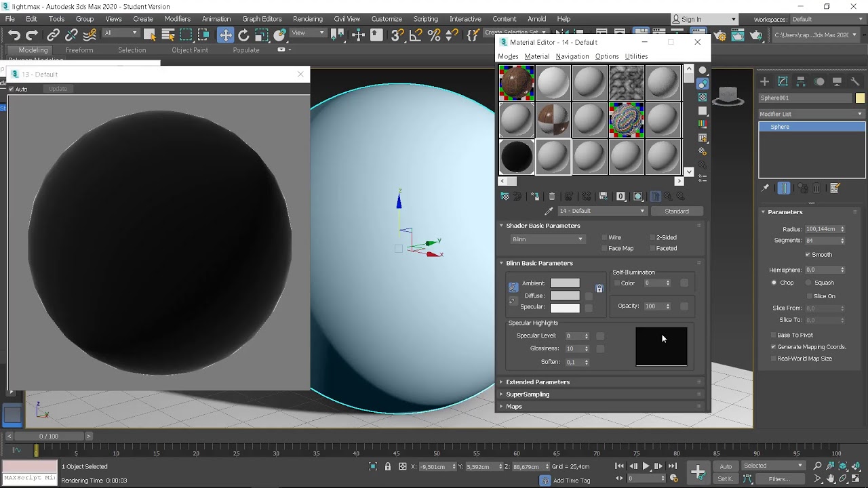Open the Modifier List dropdown
This screenshot has height=488, width=868.
click(811, 114)
